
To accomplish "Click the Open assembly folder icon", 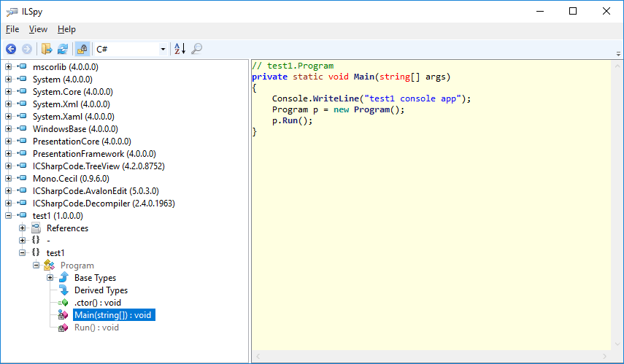I will pos(47,49).
